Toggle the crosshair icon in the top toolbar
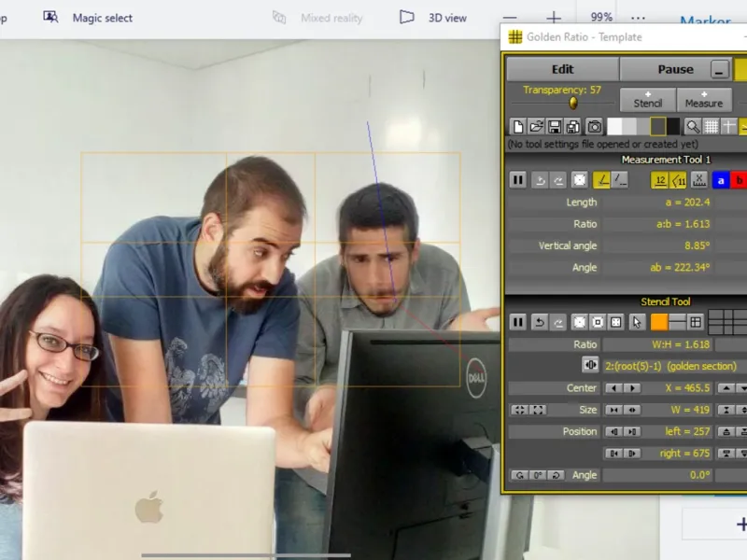This screenshot has width=747, height=560. [729, 127]
